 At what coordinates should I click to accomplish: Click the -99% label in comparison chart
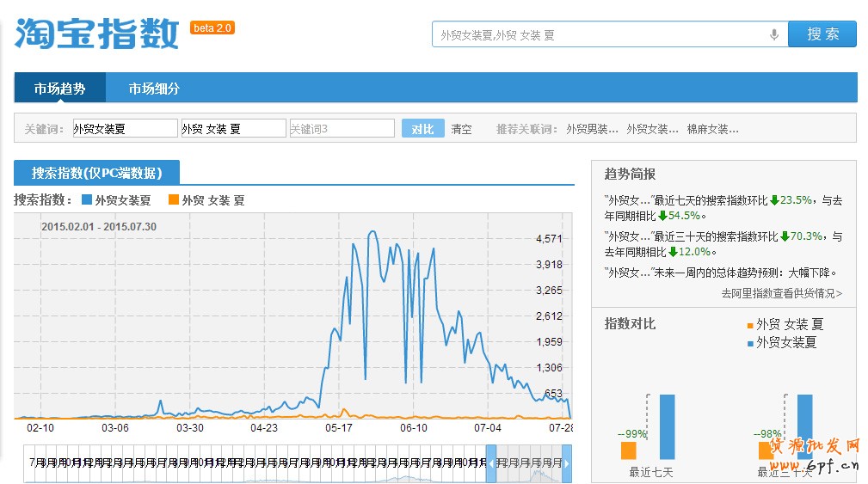tap(632, 433)
